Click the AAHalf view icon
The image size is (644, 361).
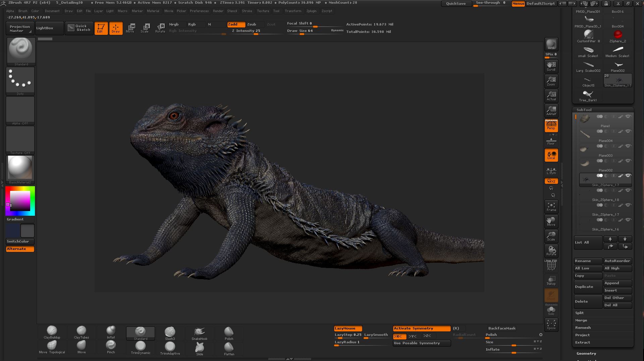(x=551, y=110)
